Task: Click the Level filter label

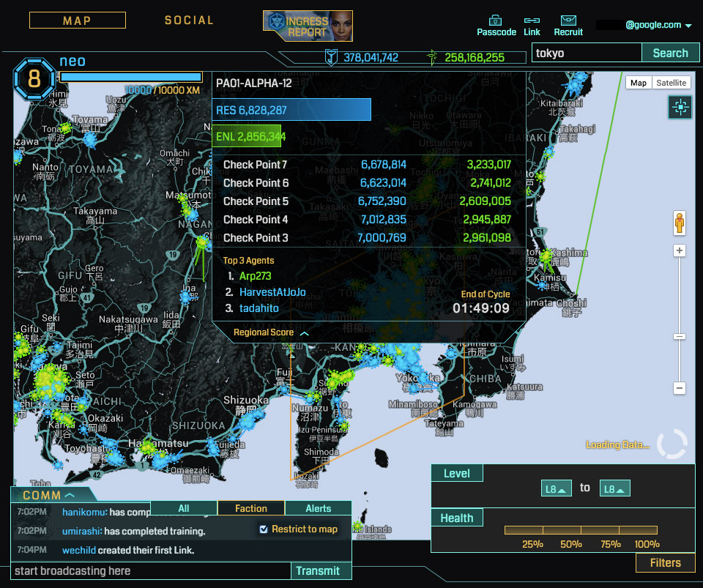Action: pos(457,473)
